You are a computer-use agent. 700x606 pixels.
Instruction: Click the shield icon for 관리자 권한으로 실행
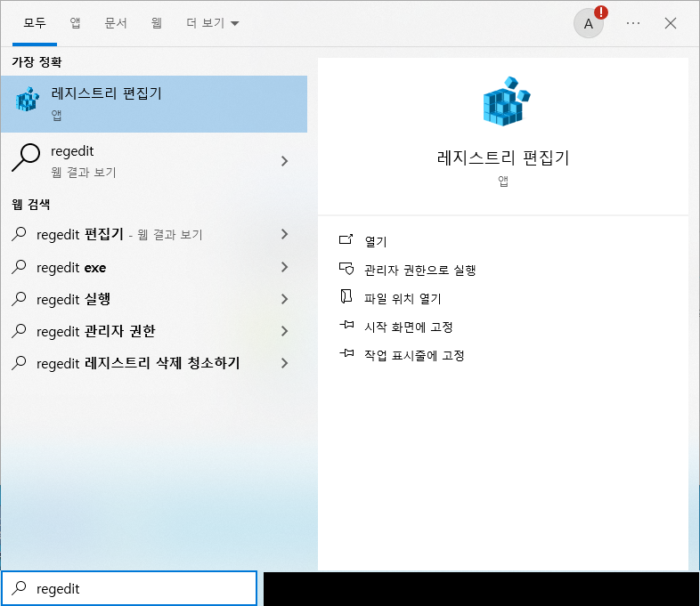[346, 269]
